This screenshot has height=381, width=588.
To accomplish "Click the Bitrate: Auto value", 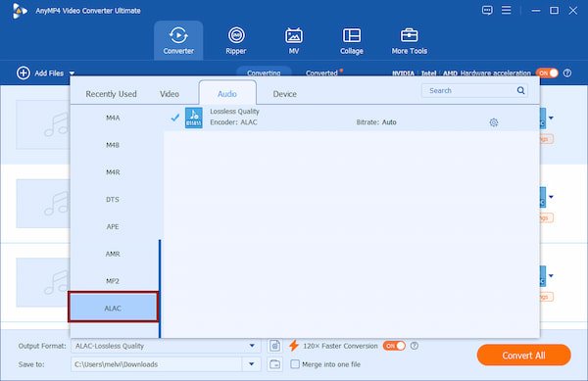I will [376, 122].
